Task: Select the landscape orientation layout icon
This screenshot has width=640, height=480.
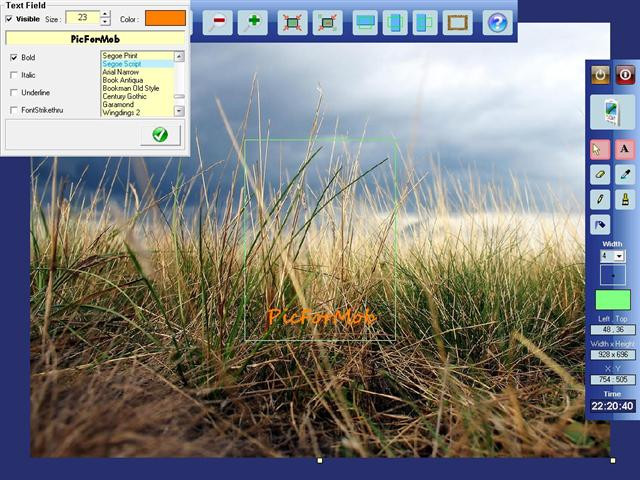Action: coord(365,22)
